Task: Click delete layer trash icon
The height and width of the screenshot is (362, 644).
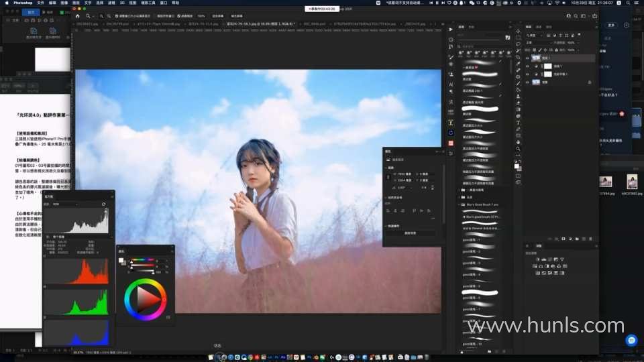Action: click(590, 239)
